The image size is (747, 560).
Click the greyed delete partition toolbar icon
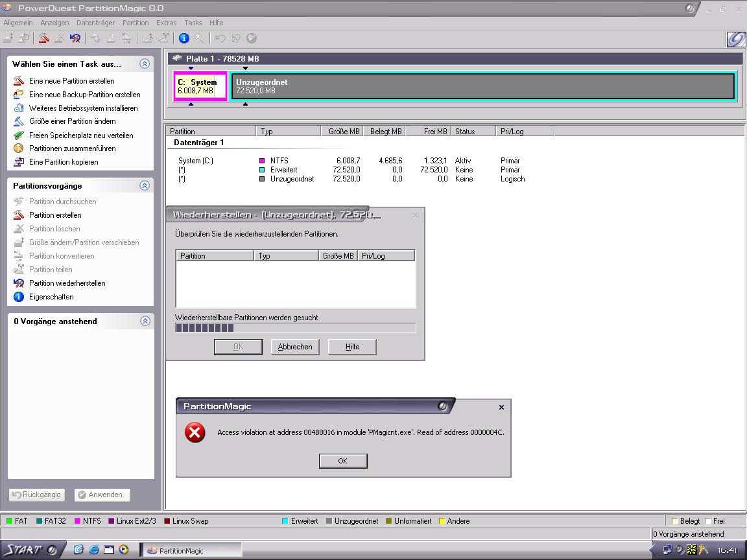[60, 39]
